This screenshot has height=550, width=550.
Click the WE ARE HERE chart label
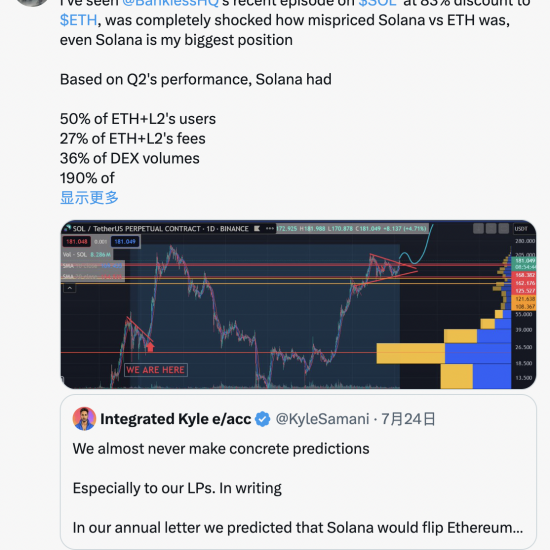pos(156,370)
